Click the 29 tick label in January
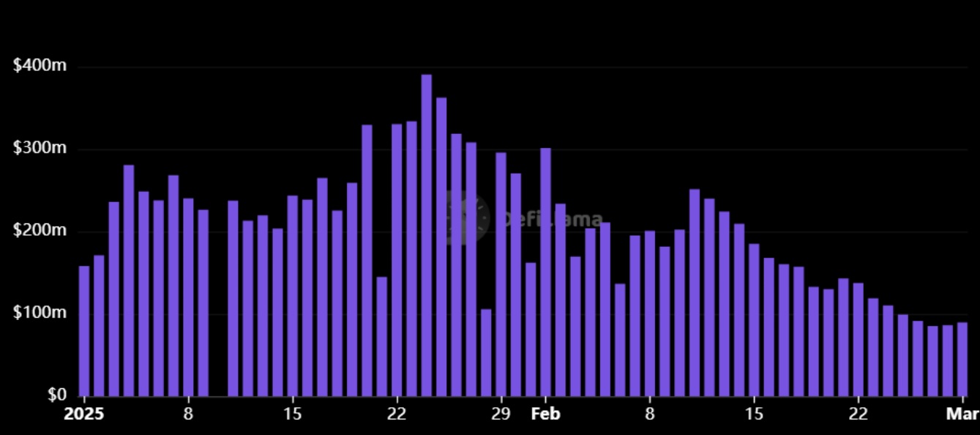 pos(501,413)
